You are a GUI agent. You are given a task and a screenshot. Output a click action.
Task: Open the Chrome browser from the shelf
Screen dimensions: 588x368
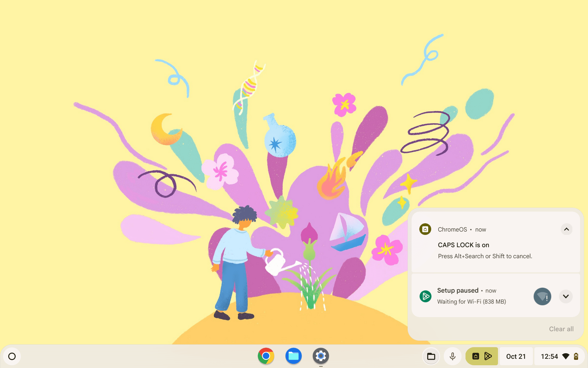[x=266, y=356]
